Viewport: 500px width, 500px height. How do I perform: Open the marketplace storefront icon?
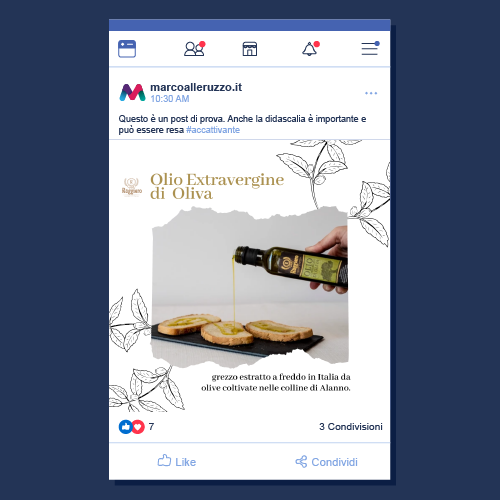tap(250, 49)
